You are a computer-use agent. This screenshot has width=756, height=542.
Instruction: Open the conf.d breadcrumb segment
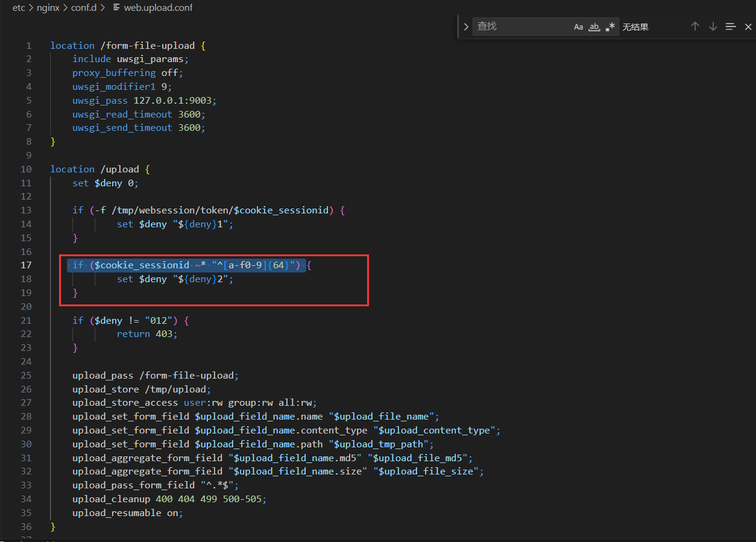click(x=83, y=8)
